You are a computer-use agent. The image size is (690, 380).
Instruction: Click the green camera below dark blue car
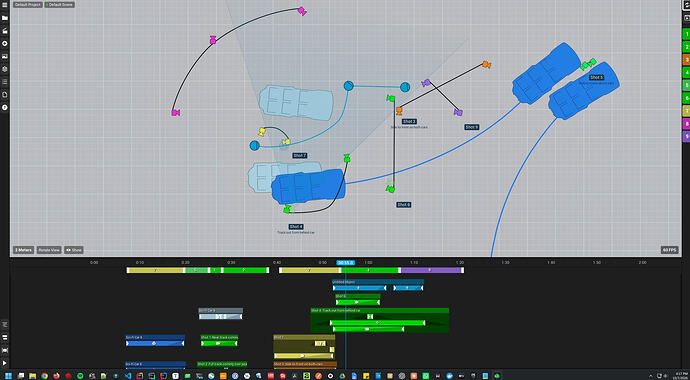(x=287, y=209)
